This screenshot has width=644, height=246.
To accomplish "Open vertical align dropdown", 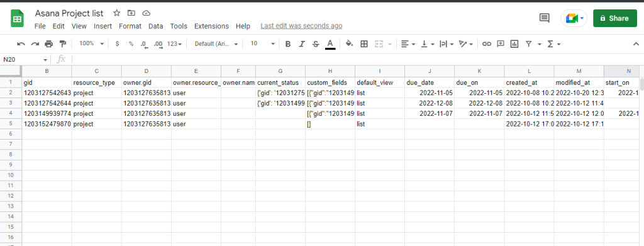I will click(x=428, y=43).
